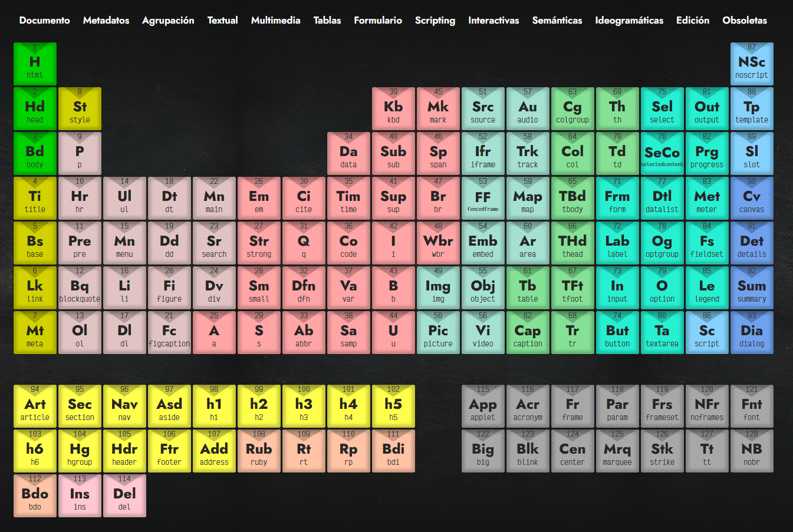
Task: Select the Tb table tile
Action: (x=528, y=288)
